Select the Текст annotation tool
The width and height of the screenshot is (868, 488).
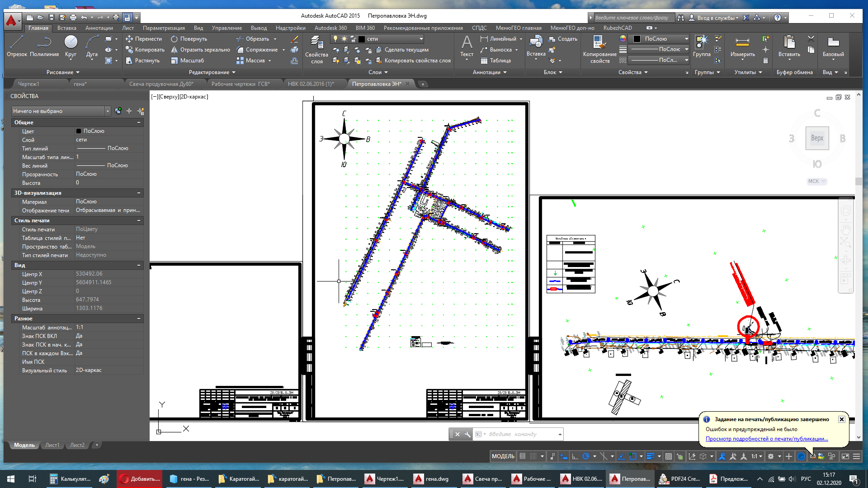pyautogui.click(x=467, y=47)
